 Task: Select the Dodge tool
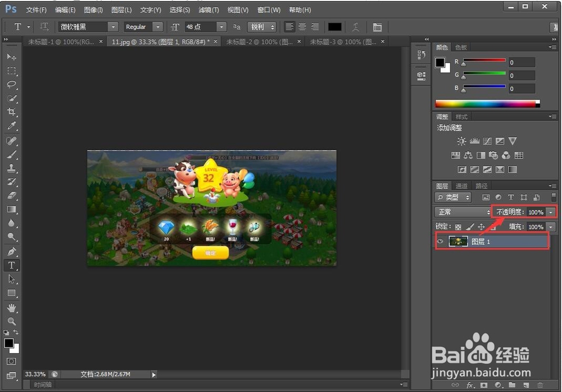tap(11, 236)
